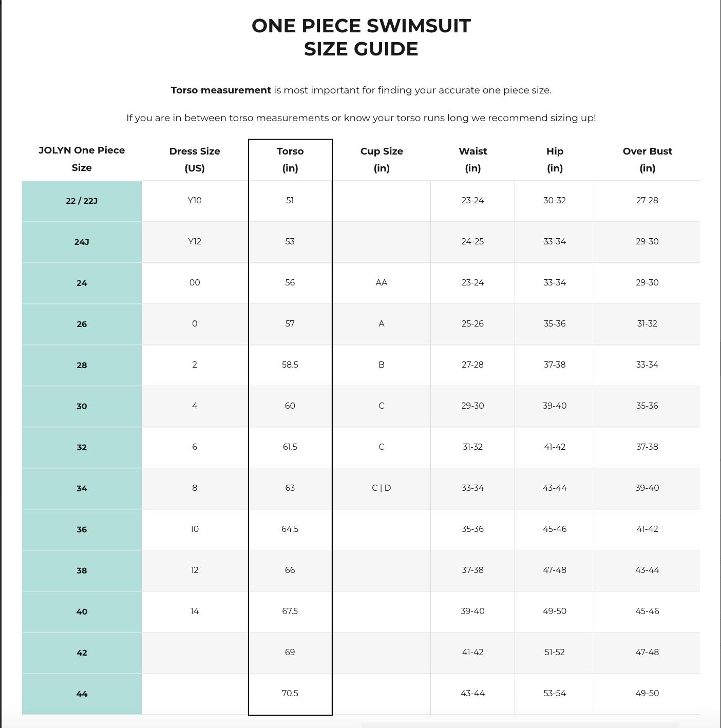This screenshot has height=728, width=721.
Task: Select the 22 / 22J size row label
Action: tap(82, 201)
